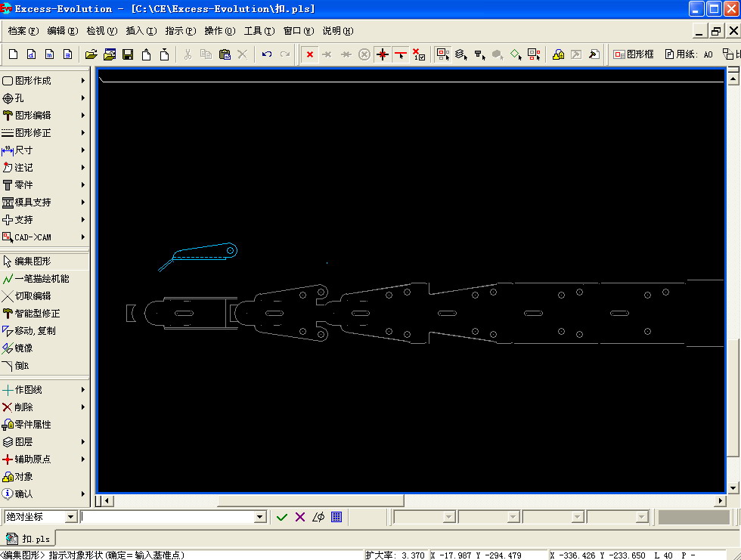Create a new blank file
Screen dimensions: 741x560
point(14,54)
